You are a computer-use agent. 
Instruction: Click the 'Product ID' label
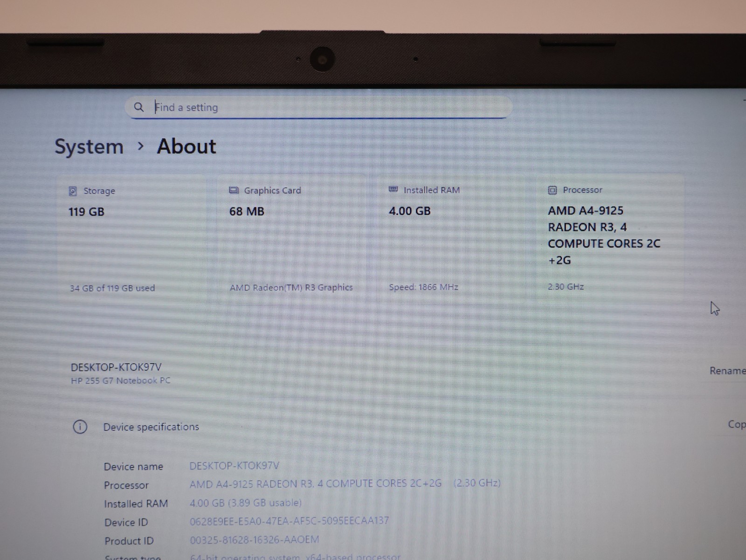point(129,541)
